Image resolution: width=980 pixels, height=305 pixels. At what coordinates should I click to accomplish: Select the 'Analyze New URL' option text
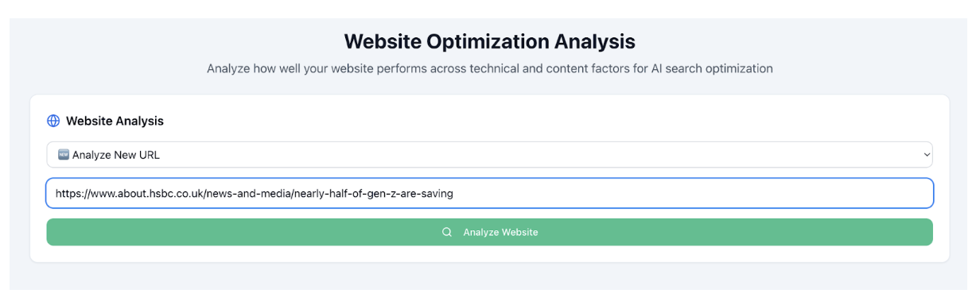click(x=116, y=155)
